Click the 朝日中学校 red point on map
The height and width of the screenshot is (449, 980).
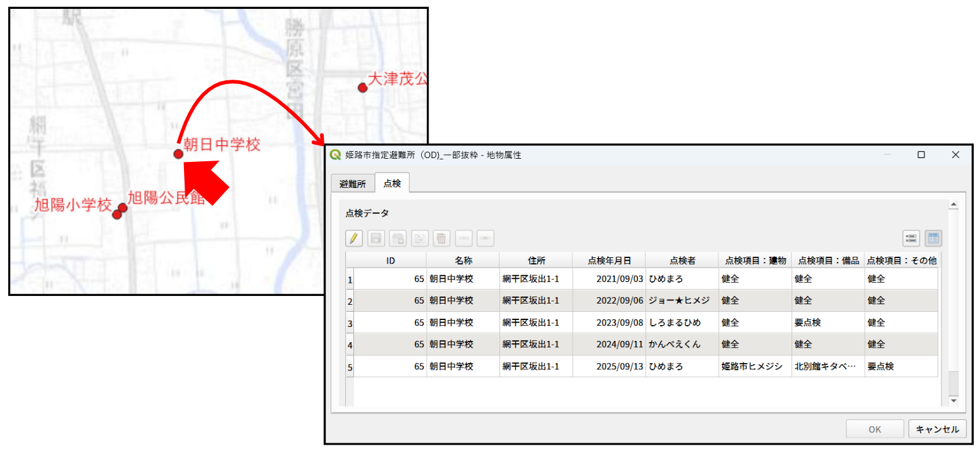click(178, 154)
